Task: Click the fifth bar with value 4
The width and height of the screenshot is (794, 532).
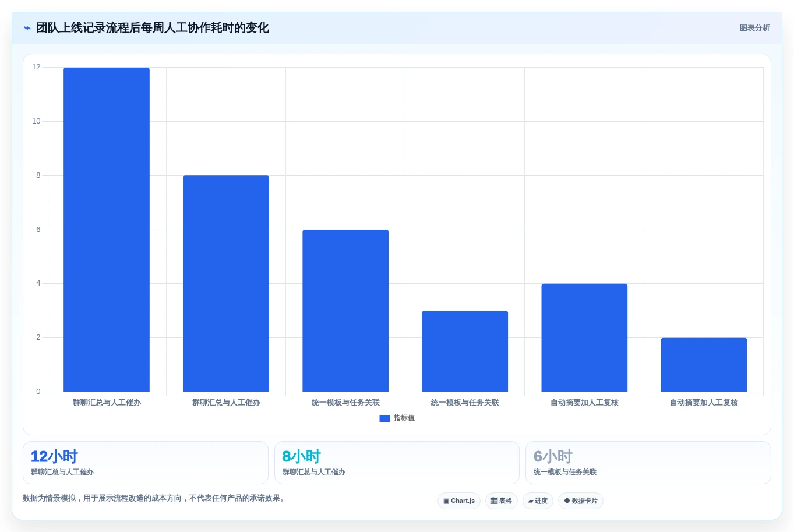Action: [584, 337]
